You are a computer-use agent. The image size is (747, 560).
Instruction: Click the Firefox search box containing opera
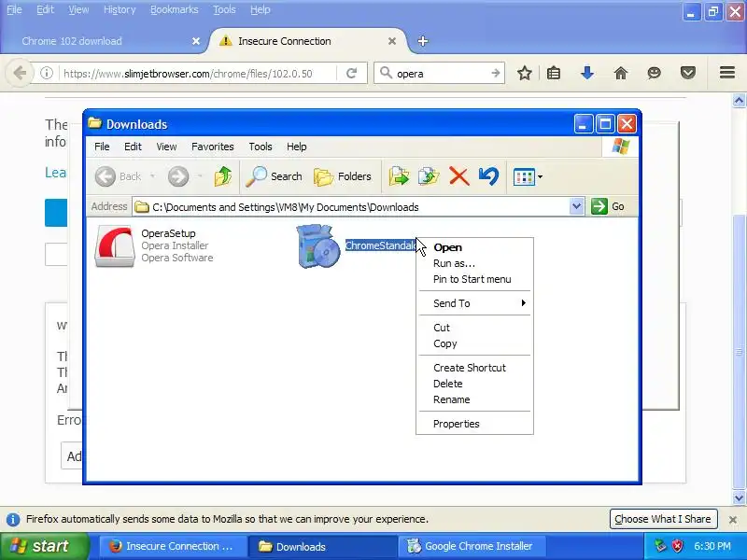(x=441, y=74)
